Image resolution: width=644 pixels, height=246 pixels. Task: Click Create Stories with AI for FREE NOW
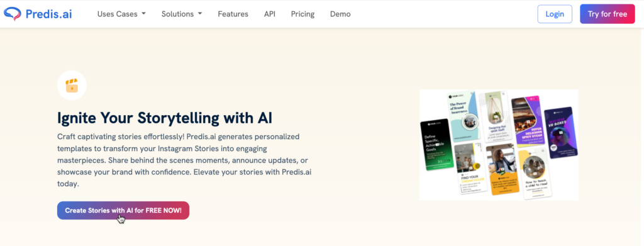point(123,210)
